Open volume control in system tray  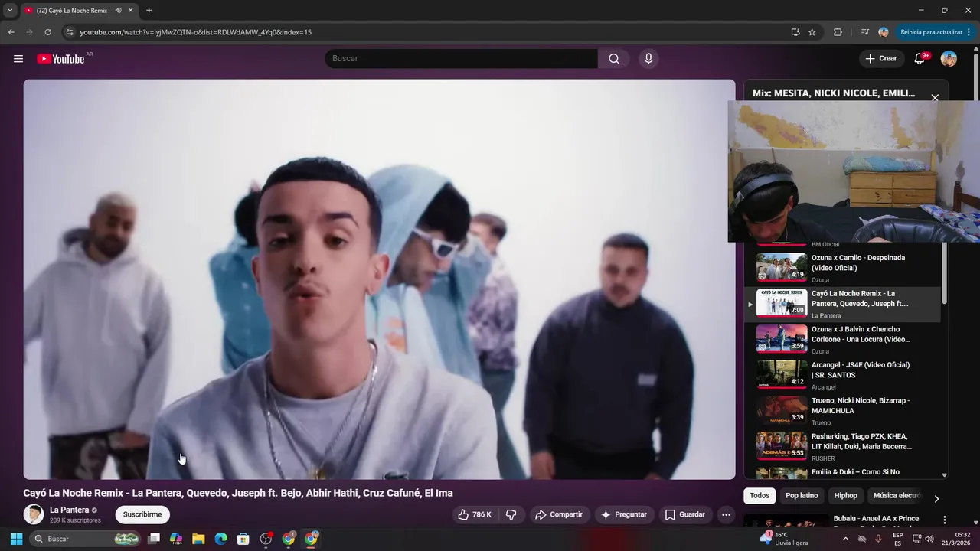tap(929, 539)
